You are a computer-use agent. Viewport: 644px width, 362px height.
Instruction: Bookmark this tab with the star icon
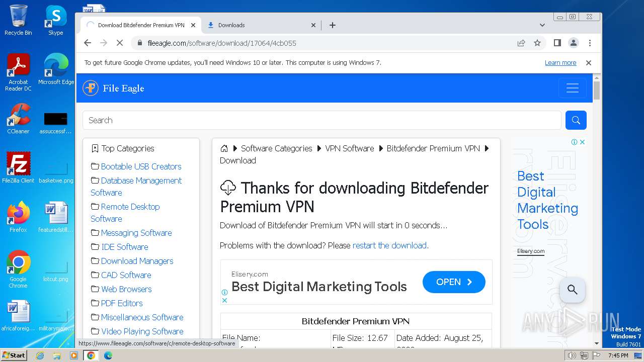[537, 43]
